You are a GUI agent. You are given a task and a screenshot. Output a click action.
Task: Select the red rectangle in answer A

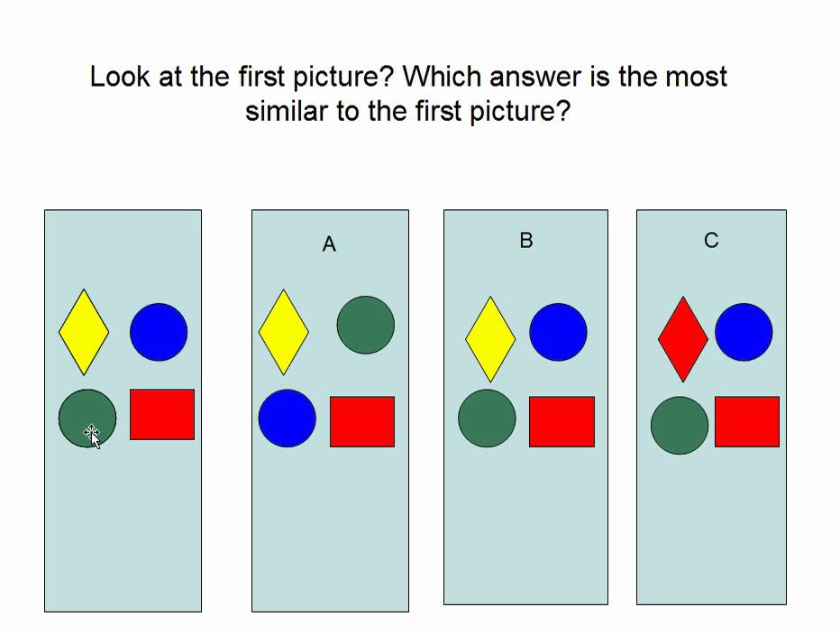tap(362, 421)
